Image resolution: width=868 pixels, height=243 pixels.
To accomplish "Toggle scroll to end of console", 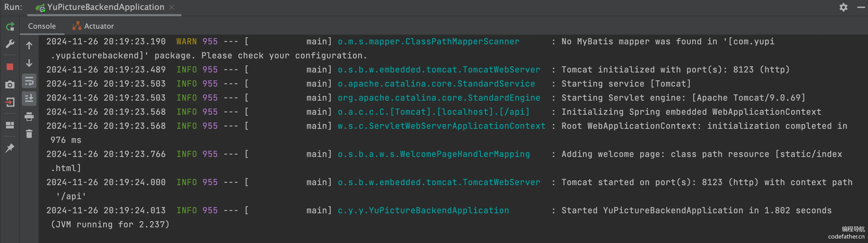I will click(29, 99).
